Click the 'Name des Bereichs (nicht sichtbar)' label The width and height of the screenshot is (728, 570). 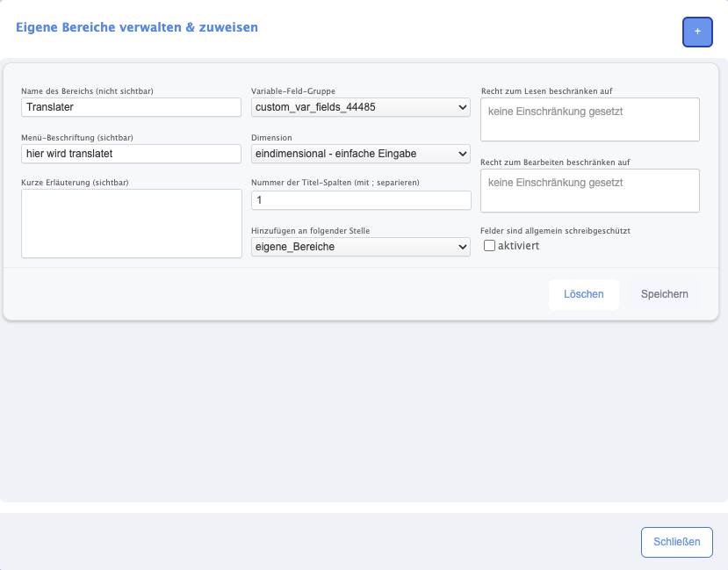(87, 91)
